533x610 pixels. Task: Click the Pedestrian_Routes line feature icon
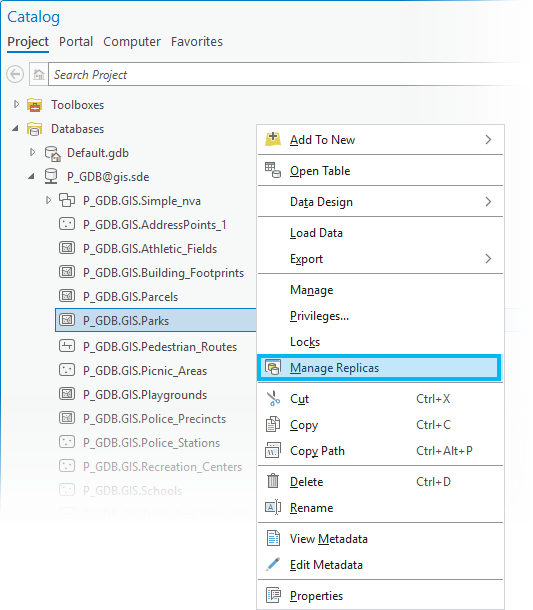click(x=67, y=346)
